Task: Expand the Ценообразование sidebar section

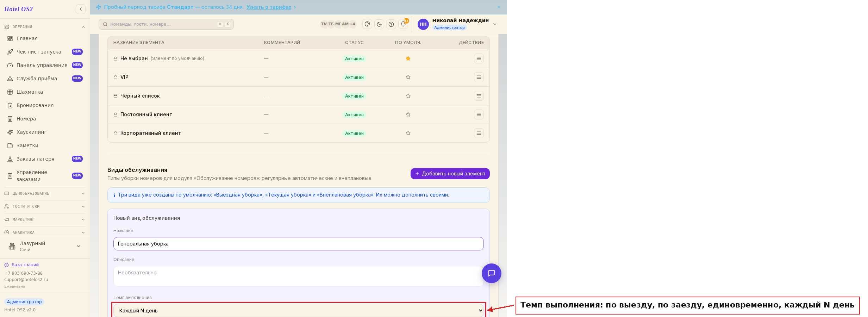Action: coord(45,193)
